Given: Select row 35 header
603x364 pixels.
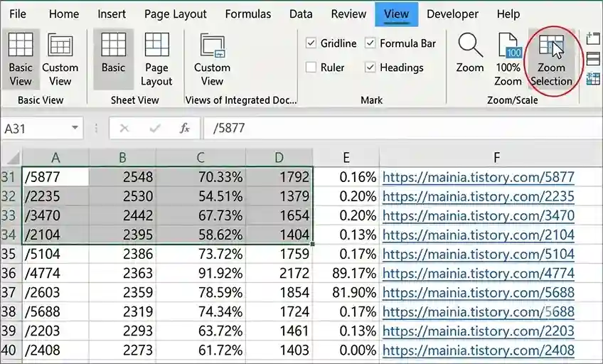Looking at the screenshot, I should click(11, 254).
